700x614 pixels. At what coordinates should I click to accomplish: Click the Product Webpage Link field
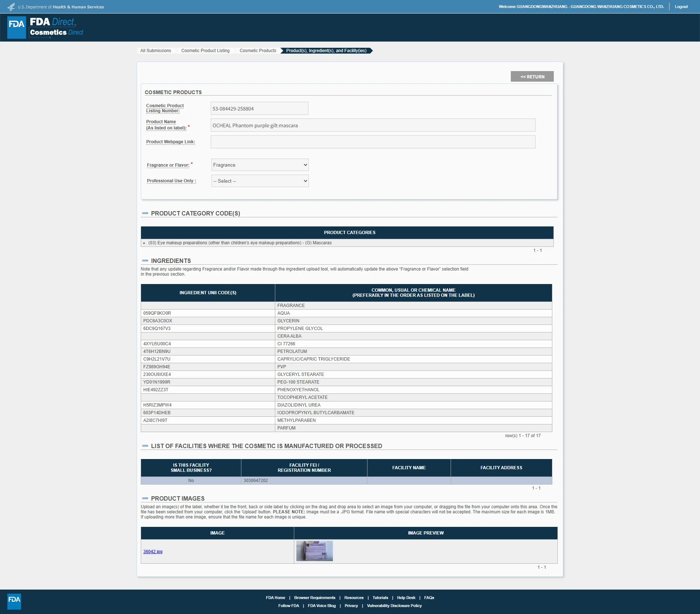(373, 142)
